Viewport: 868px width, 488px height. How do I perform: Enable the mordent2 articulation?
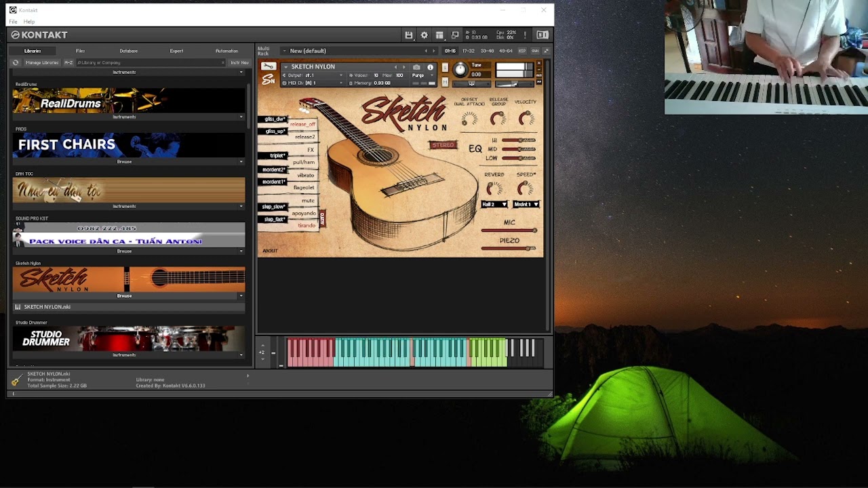[274, 169]
